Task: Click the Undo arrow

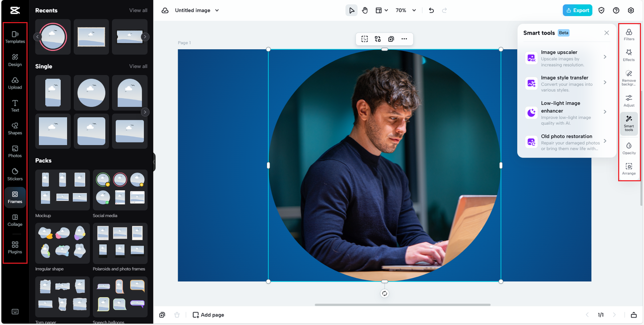Action: [431, 10]
